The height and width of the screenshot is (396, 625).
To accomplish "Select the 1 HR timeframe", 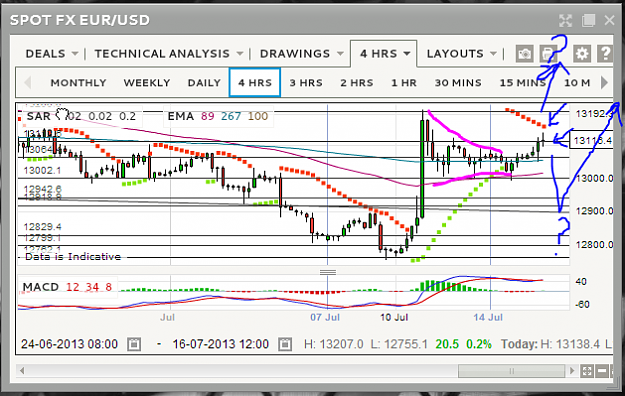I will (404, 83).
